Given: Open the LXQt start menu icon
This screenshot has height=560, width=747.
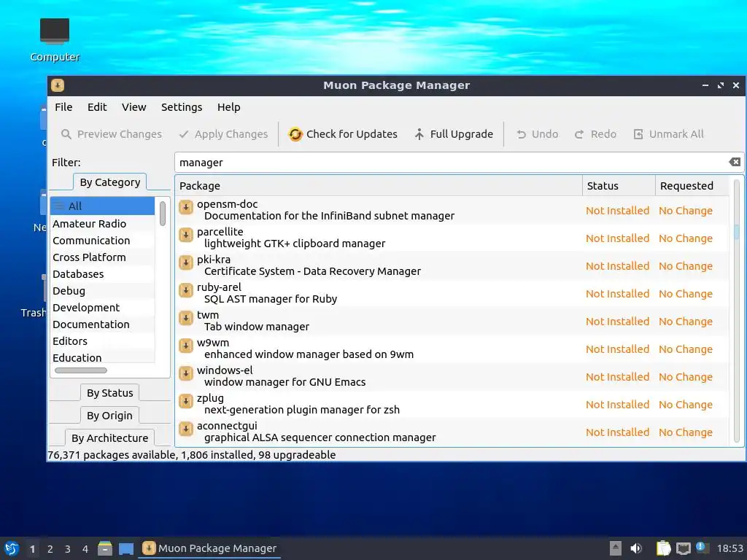Looking at the screenshot, I should click(x=12, y=548).
